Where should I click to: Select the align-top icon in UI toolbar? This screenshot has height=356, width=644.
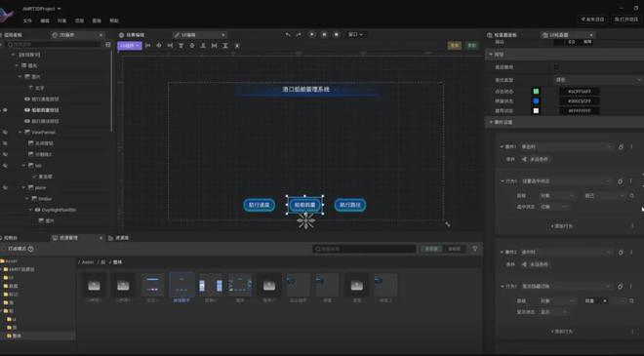(181, 46)
